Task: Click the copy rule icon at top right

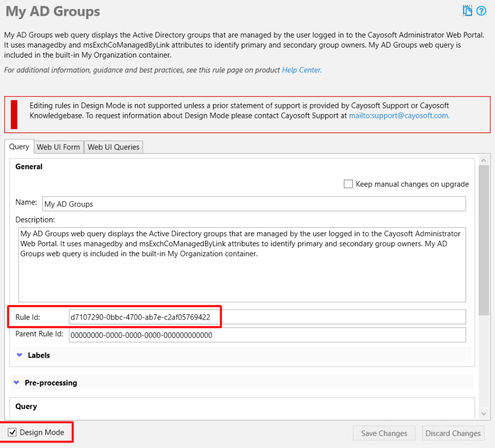Action: click(x=467, y=11)
